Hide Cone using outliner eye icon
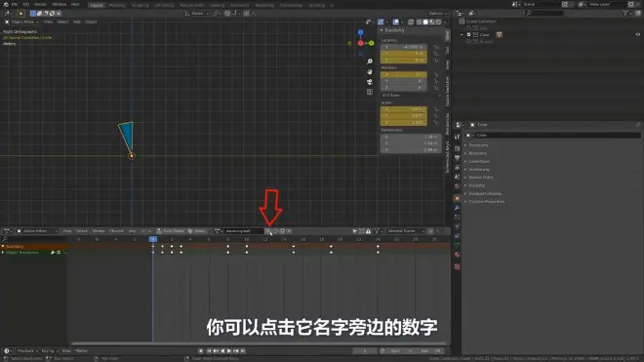644x362 pixels. pyautogui.click(x=638, y=35)
